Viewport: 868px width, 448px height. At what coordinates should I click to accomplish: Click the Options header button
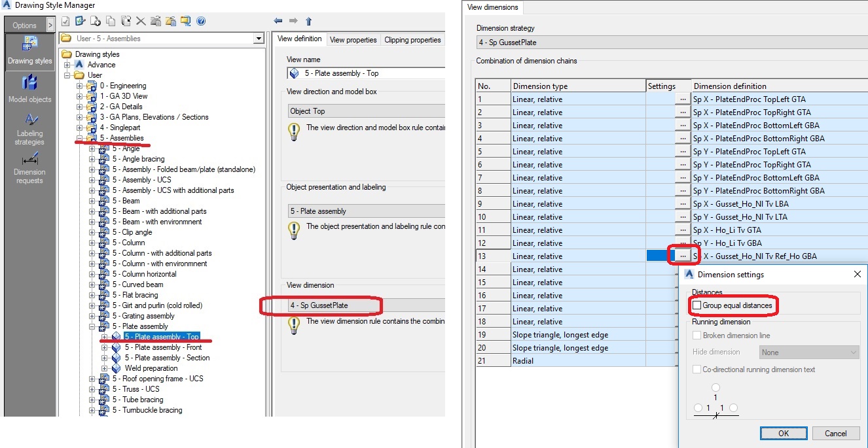(x=25, y=25)
